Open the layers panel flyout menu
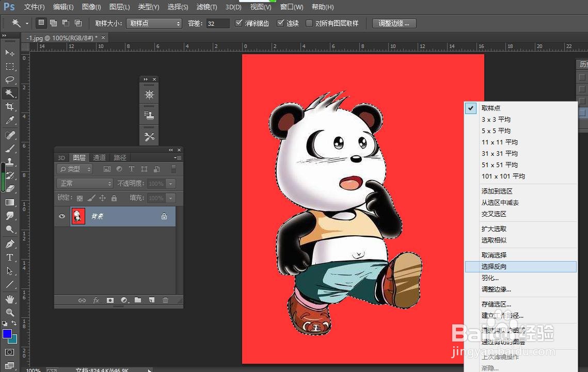This screenshot has width=588, height=372. pos(178,158)
